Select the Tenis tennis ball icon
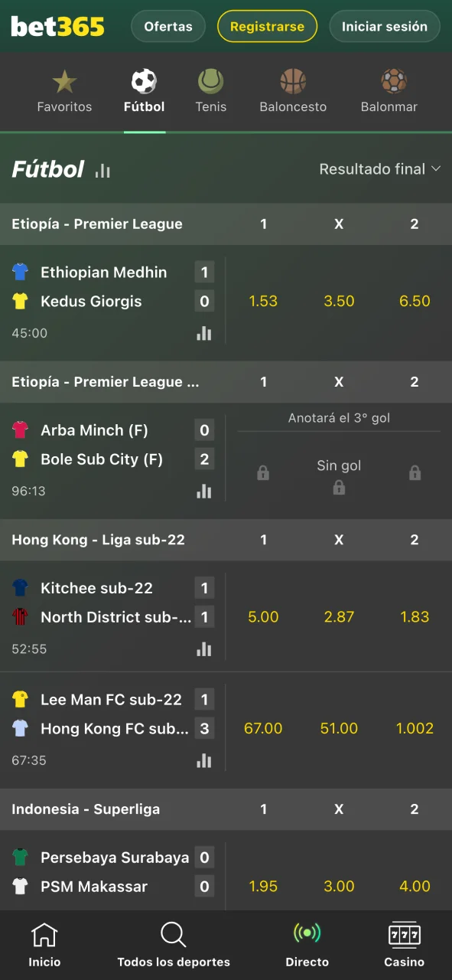Image resolution: width=452 pixels, height=980 pixels. coord(211,80)
